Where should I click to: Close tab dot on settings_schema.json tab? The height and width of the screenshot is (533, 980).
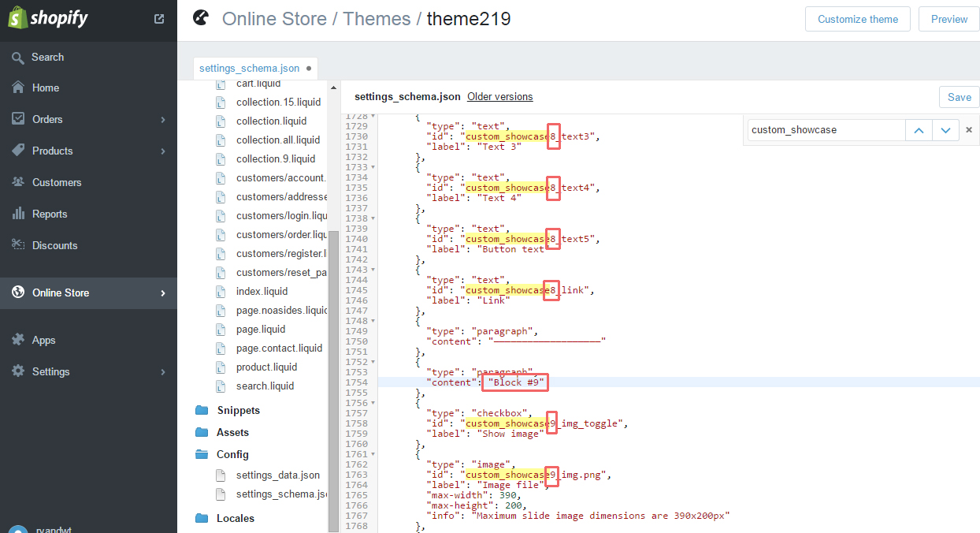tap(309, 69)
